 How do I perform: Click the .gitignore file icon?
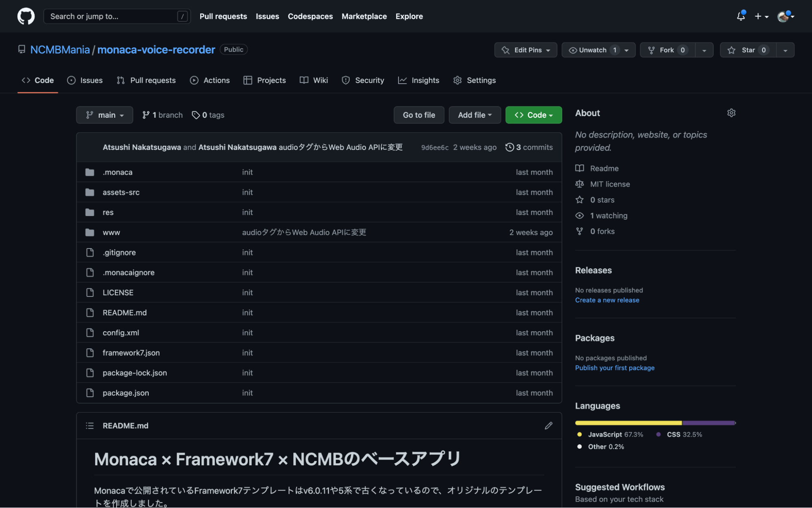pos(90,252)
